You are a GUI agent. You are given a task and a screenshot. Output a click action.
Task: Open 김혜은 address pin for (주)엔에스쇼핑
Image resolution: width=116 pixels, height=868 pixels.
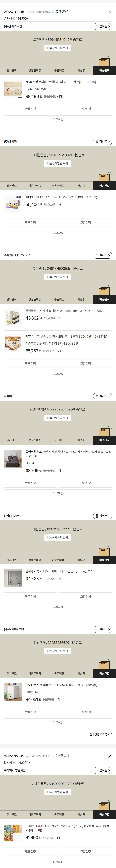103,26
